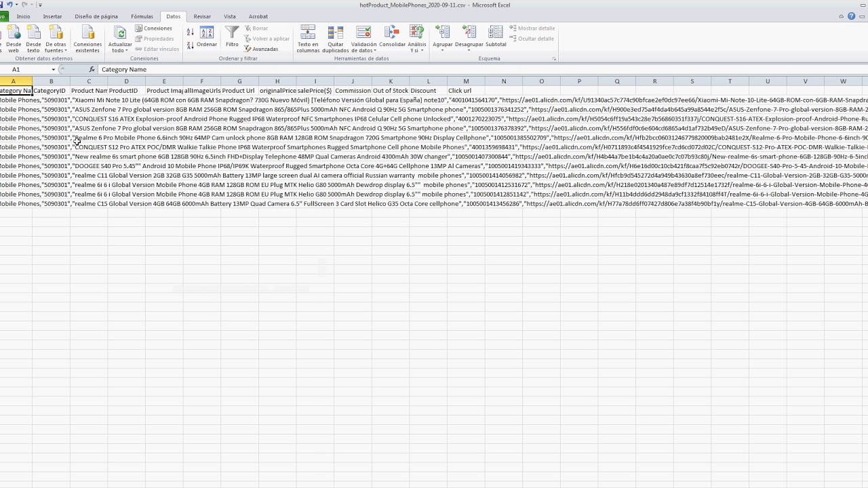Click the realme C15 Global Version row
This screenshot has width=868, height=488.
click(x=434, y=204)
